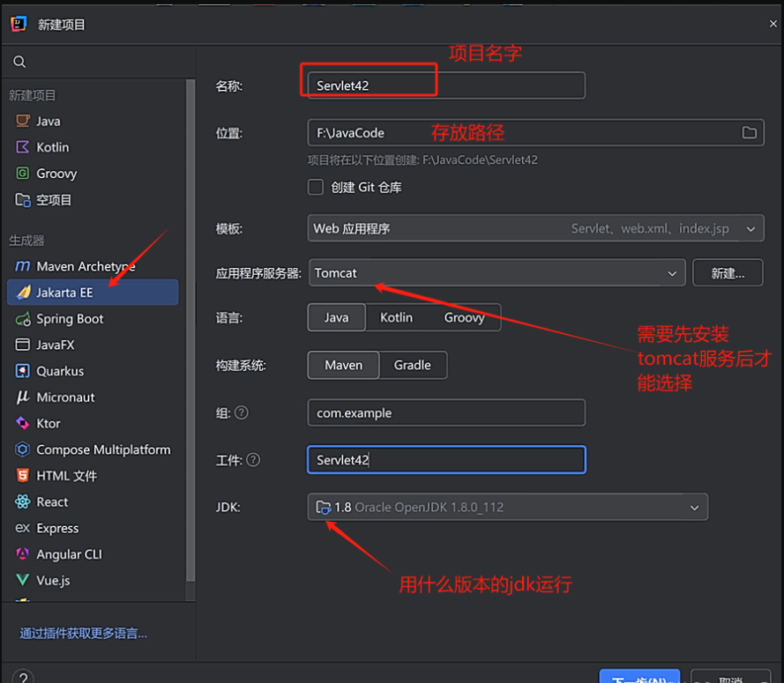Image resolution: width=784 pixels, height=683 pixels.
Task: Click the HTML5 file icon
Action: [x=23, y=475]
